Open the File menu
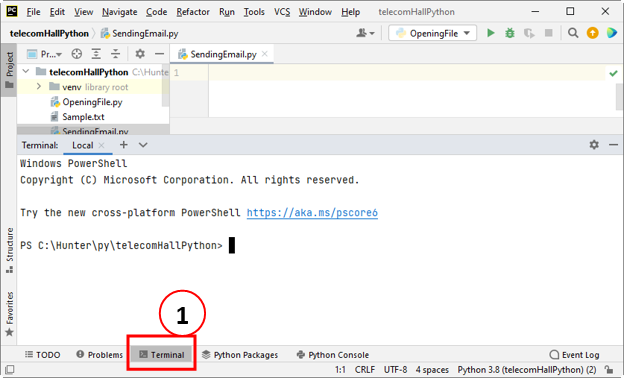 (33, 12)
